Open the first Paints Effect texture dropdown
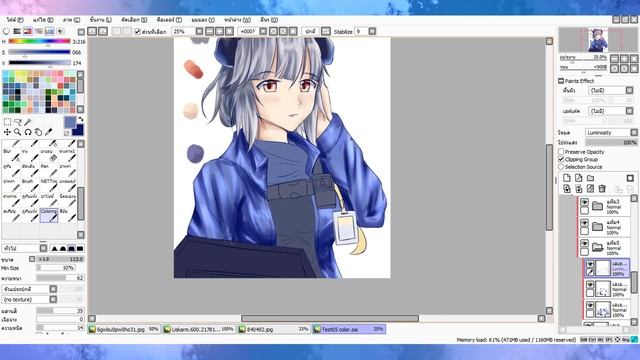640x360 pixels. pos(629,90)
